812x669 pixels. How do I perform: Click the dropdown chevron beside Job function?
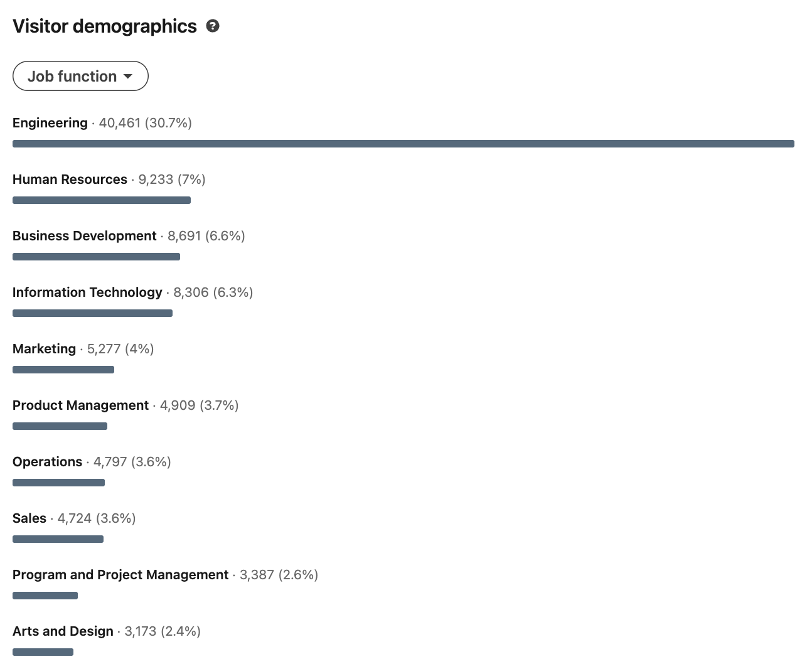tap(128, 76)
